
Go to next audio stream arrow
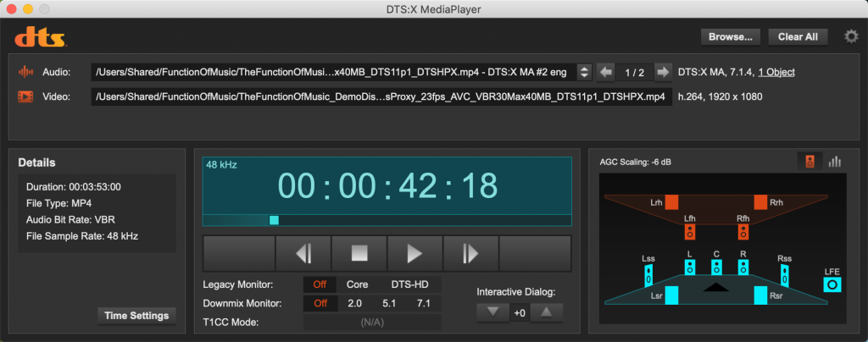tap(662, 72)
